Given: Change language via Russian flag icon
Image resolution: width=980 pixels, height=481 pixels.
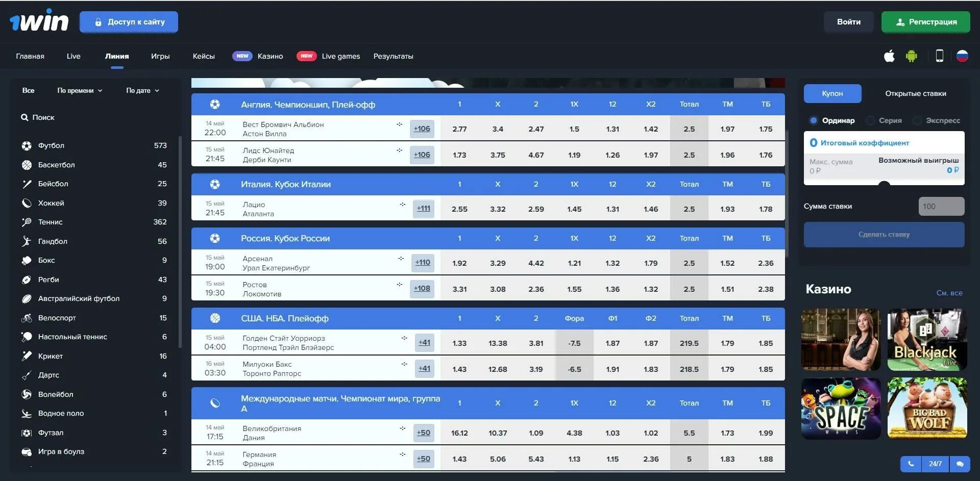Looking at the screenshot, I should (x=962, y=56).
